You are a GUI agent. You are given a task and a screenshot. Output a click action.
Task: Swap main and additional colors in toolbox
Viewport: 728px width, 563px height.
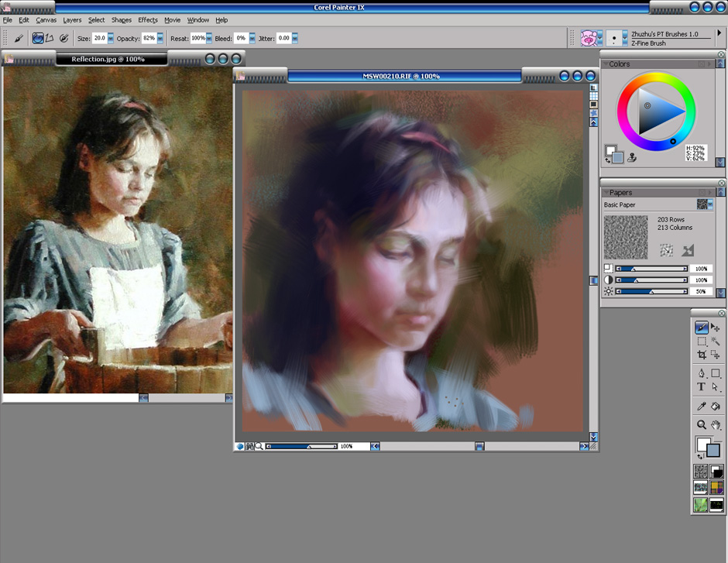pos(700,457)
